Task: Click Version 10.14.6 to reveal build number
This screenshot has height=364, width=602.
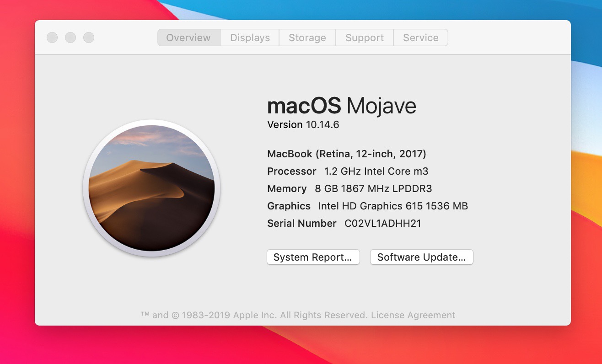Action: coord(303,125)
